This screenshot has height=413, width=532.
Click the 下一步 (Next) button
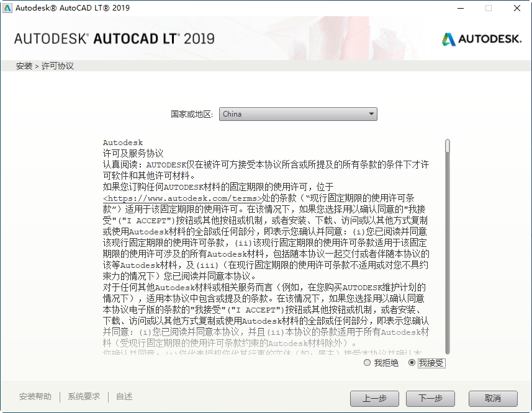430,399
